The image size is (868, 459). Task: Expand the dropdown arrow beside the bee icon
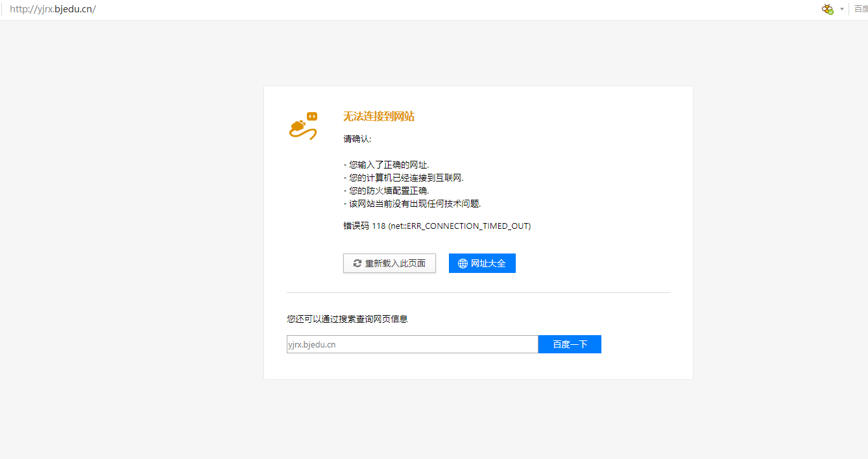842,9
